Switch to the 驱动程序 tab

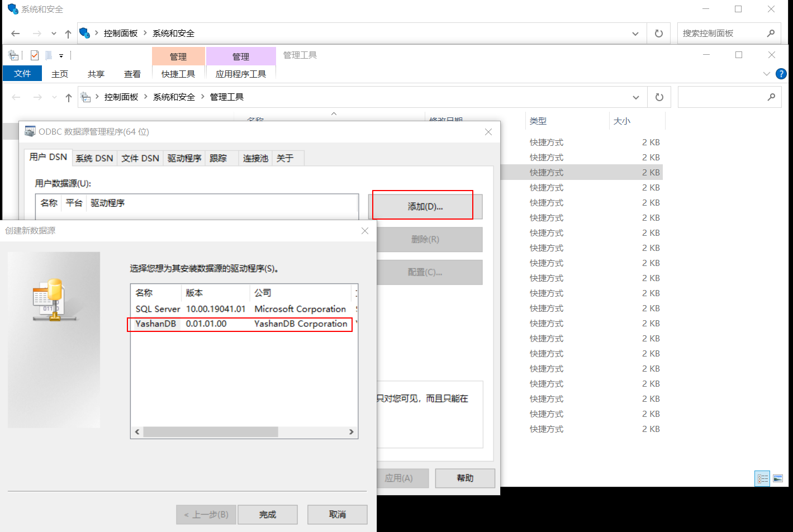pyautogui.click(x=184, y=158)
